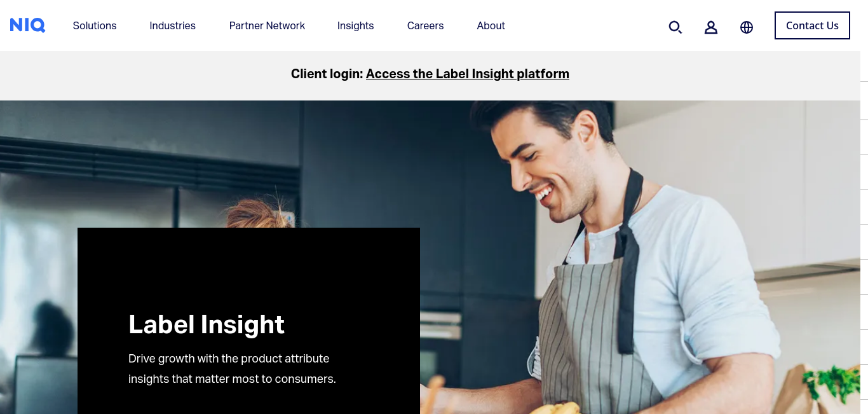Image resolution: width=868 pixels, height=414 pixels.
Task: Click the green herbs in the photo
Action: 832,383
